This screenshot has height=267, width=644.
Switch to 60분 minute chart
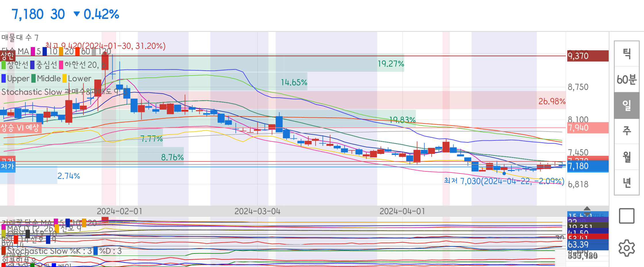pos(626,80)
